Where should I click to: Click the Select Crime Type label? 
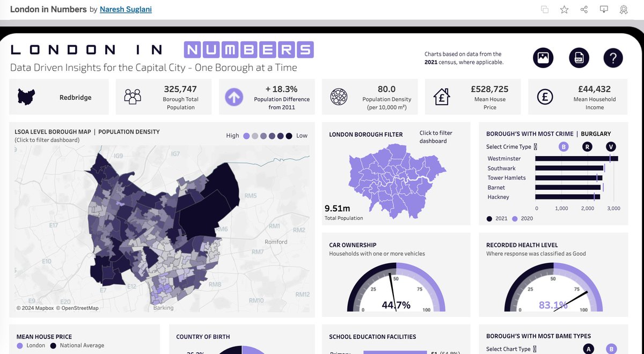(x=509, y=146)
